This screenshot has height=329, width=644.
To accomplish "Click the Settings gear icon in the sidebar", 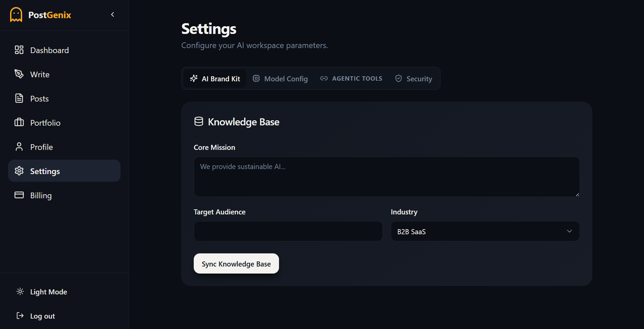I will [x=19, y=171].
